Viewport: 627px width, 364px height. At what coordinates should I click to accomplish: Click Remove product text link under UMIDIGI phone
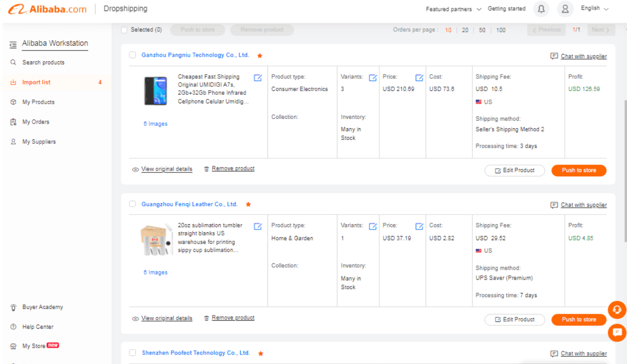tap(233, 168)
